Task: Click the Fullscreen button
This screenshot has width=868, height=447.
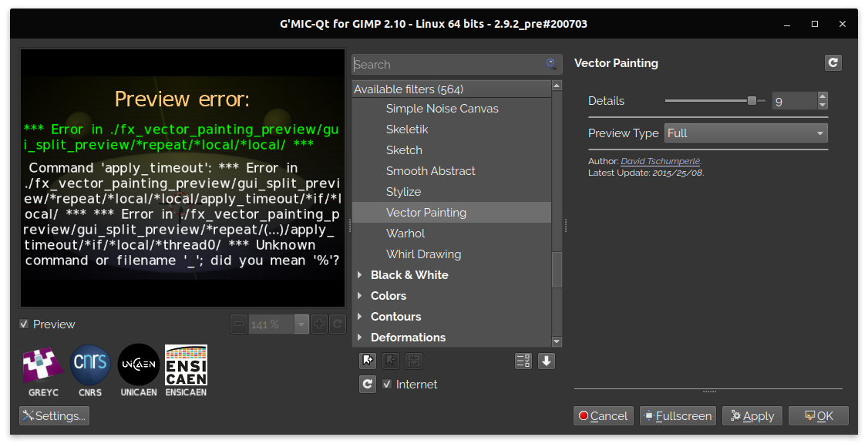Action: tap(678, 416)
